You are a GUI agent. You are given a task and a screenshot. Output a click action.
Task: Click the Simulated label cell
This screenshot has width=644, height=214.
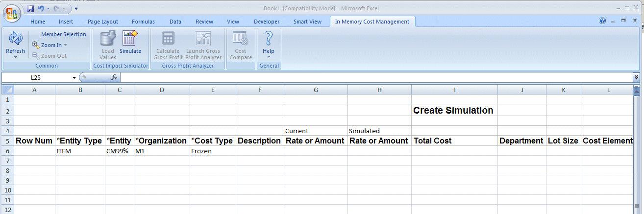[x=379, y=131]
